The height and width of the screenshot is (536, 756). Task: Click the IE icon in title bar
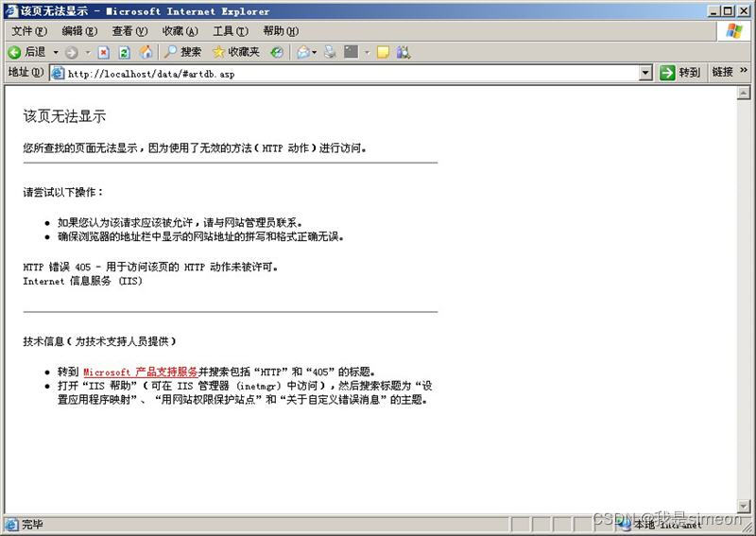(10, 10)
